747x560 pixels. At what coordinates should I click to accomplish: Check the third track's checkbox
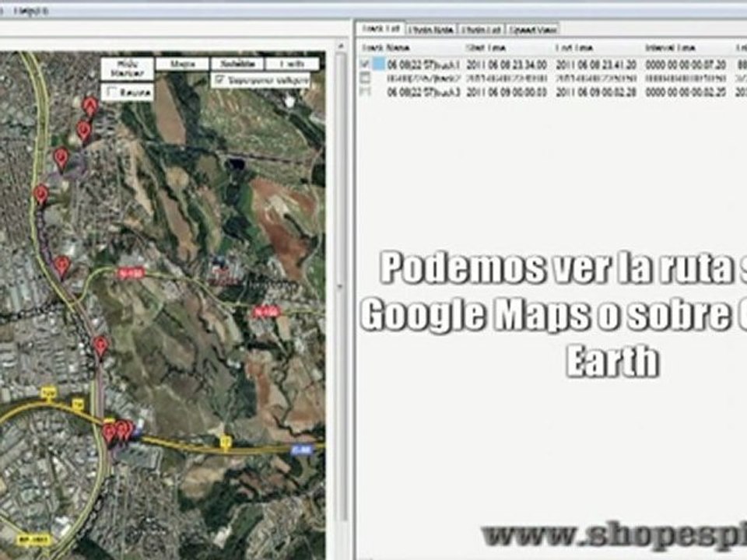click(x=366, y=92)
